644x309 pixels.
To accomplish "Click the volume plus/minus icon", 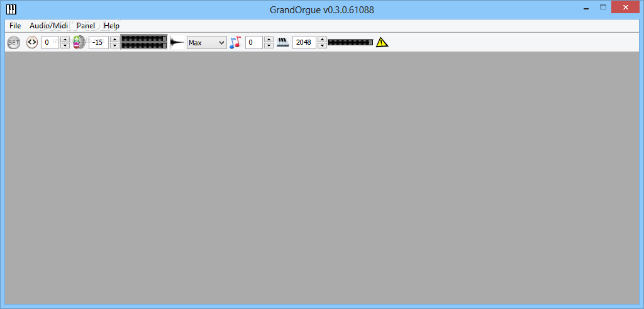I will [79, 42].
